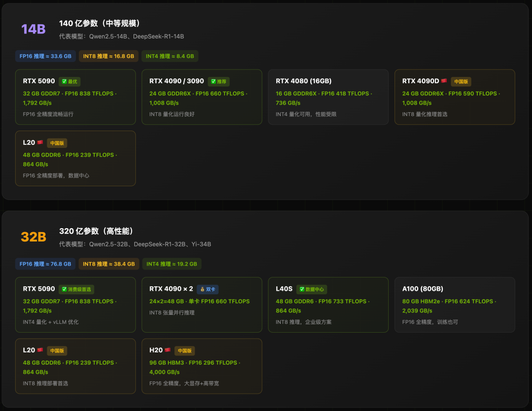The height and width of the screenshot is (411, 532).
Task: Click the 24×2=48 GB · 单卡 FP16 660 TFLOPS spec
Action: [x=199, y=302]
